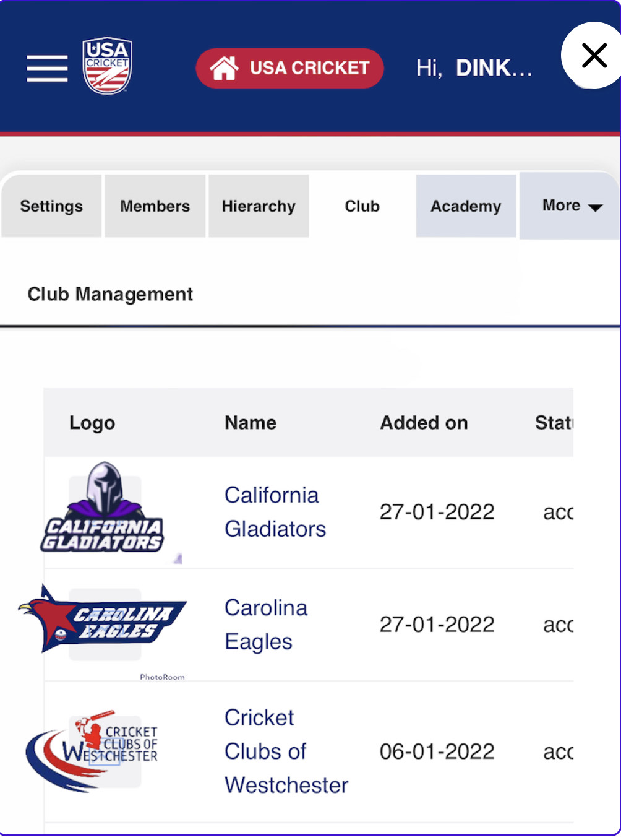
Task: Open the Carolina Eagles club link
Action: tap(266, 625)
